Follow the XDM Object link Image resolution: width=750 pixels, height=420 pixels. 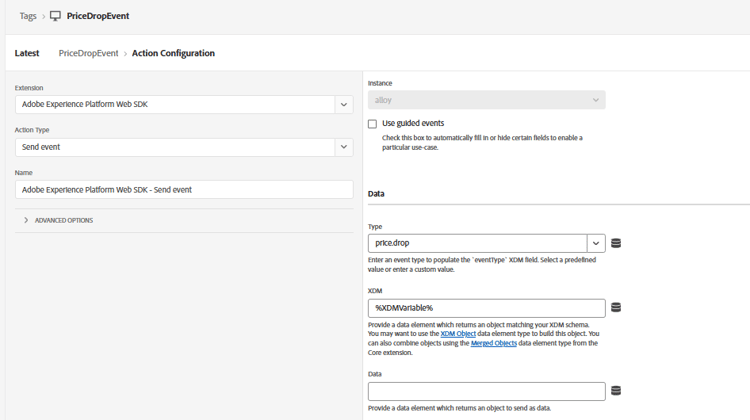(x=458, y=333)
